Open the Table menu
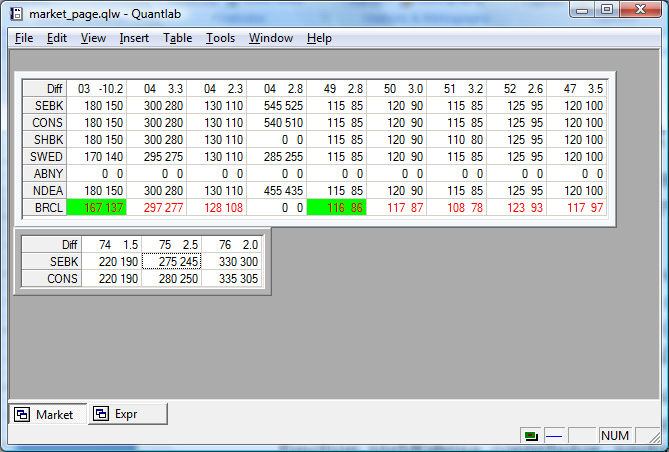669x452 pixels. click(177, 38)
